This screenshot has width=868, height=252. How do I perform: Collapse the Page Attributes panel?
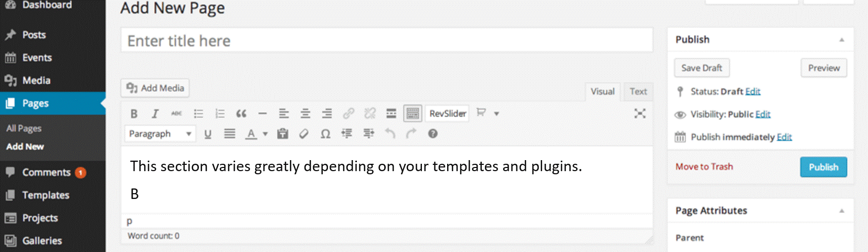pyautogui.click(x=842, y=211)
